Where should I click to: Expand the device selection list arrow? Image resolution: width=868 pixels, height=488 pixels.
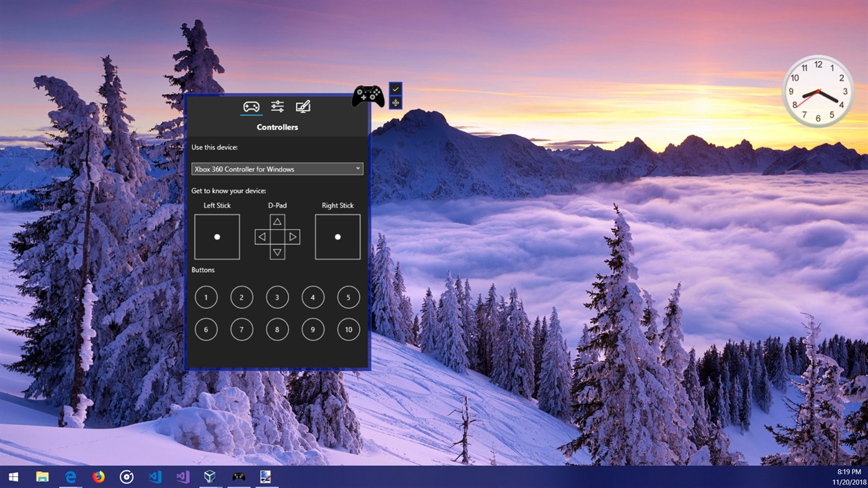pyautogui.click(x=358, y=169)
